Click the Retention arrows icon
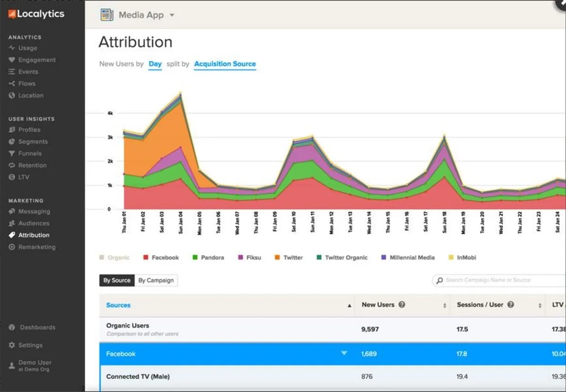The height and width of the screenshot is (392, 566). [12, 165]
